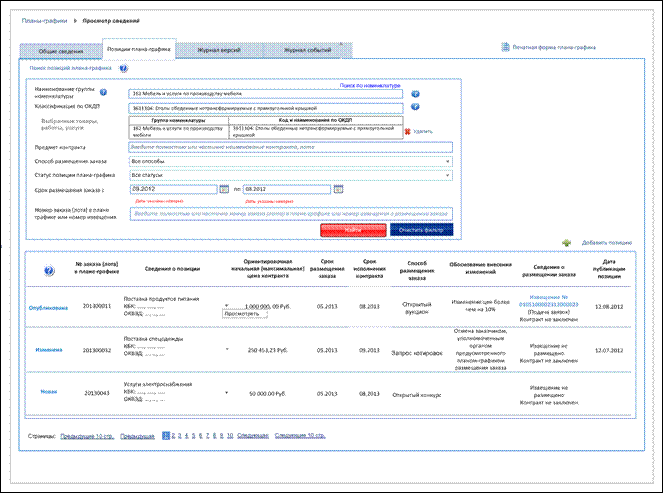The image size is (663, 493).
Task: Click the start date field showing 09.2012
Action: [x=174, y=189]
